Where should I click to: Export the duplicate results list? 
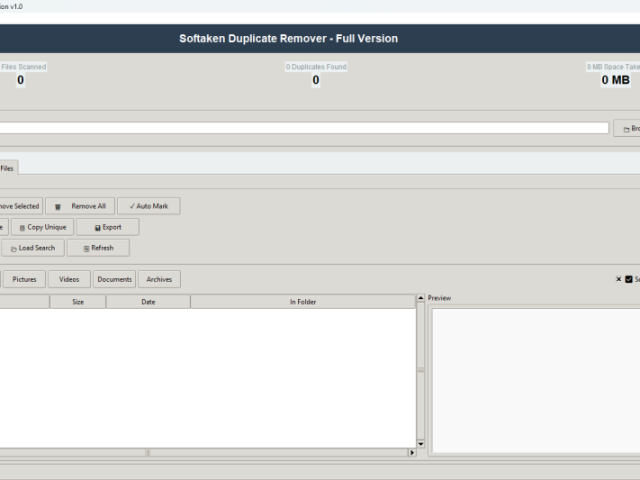pyautogui.click(x=108, y=227)
